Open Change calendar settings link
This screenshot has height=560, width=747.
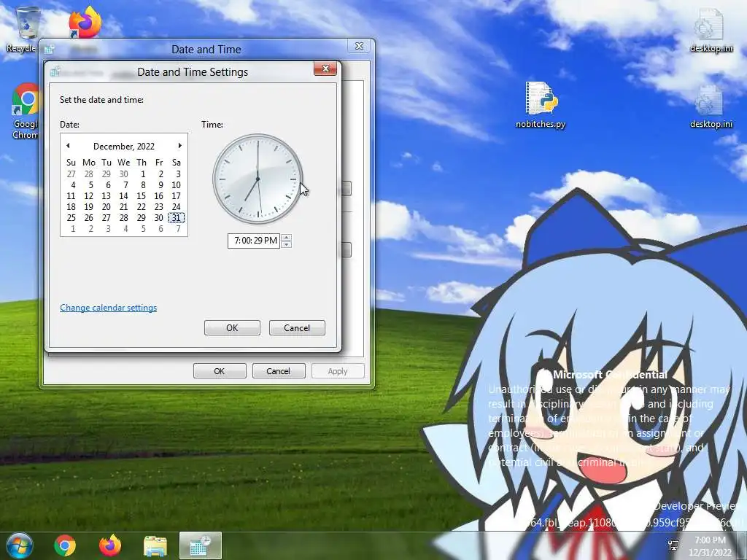click(x=108, y=308)
